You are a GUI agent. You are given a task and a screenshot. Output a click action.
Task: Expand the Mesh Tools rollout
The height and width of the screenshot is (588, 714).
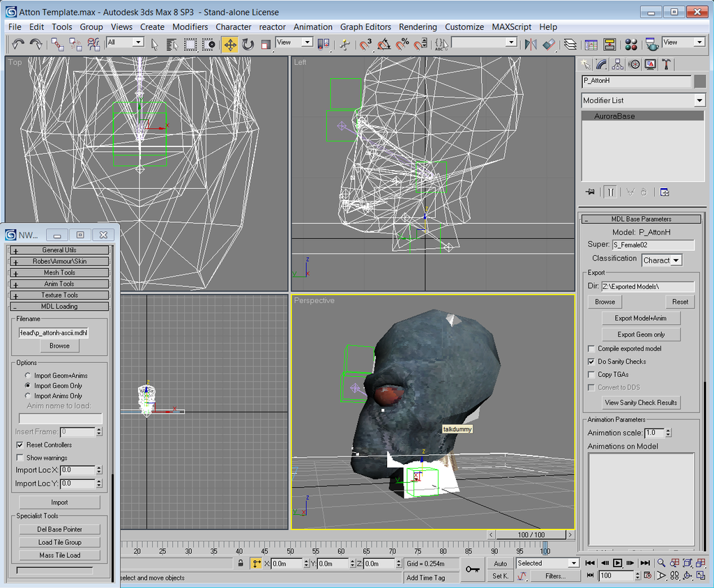pyautogui.click(x=59, y=272)
